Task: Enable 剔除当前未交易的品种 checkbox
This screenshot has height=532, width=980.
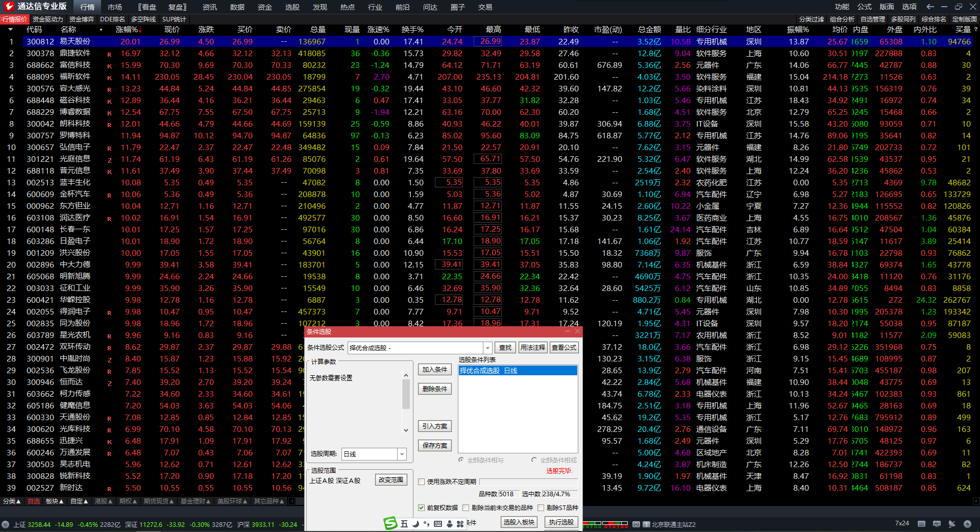Action: pos(465,507)
